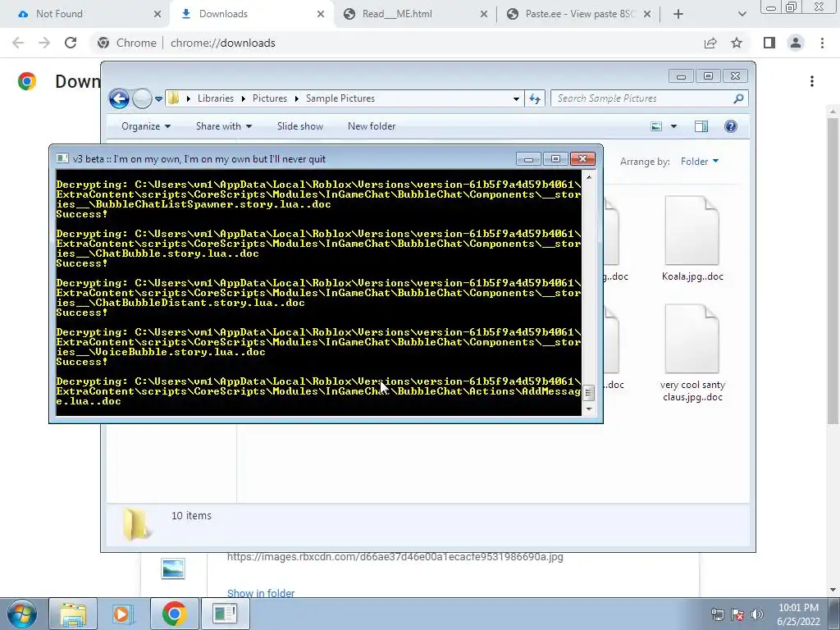Click Explorer search magnifier icon
The image size is (840, 630).
(x=738, y=98)
